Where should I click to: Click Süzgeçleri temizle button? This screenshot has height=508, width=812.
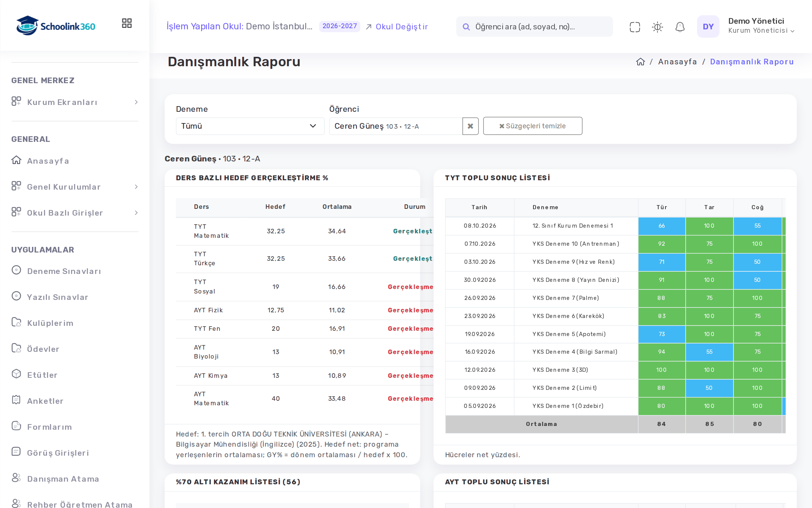(x=532, y=126)
